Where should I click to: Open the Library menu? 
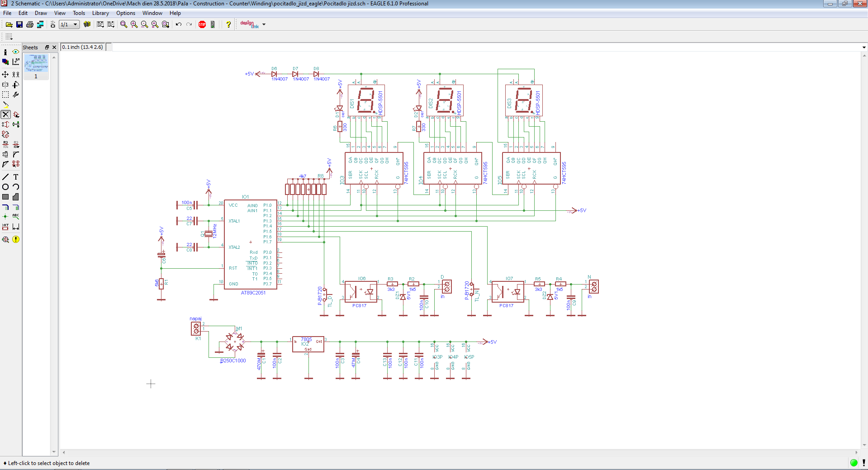click(100, 13)
